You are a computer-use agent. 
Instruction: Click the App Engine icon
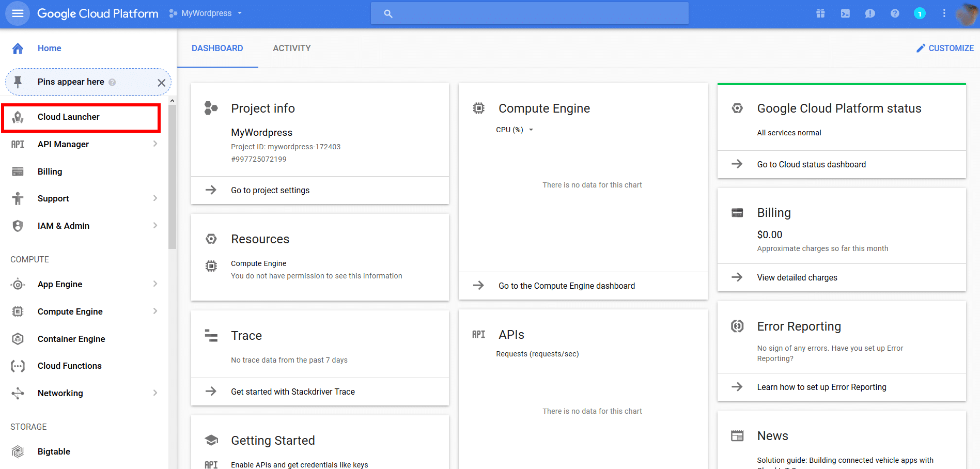[18, 284]
